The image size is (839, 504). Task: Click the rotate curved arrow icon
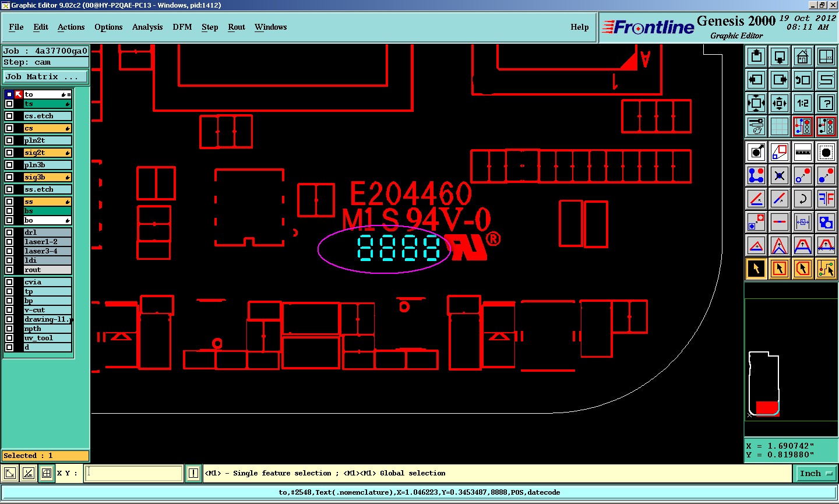coord(803,199)
